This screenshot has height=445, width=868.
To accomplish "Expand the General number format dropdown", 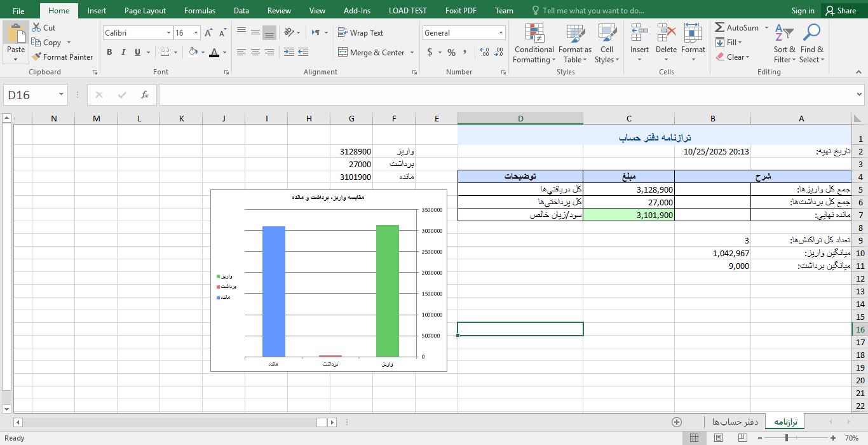I will tap(501, 33).
